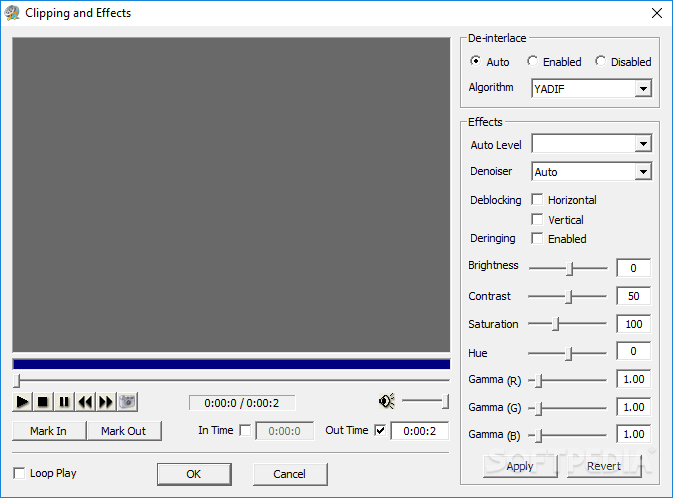Click the Contrast slider handle
This screenshot has width=673, height=498.
point(569,297)
